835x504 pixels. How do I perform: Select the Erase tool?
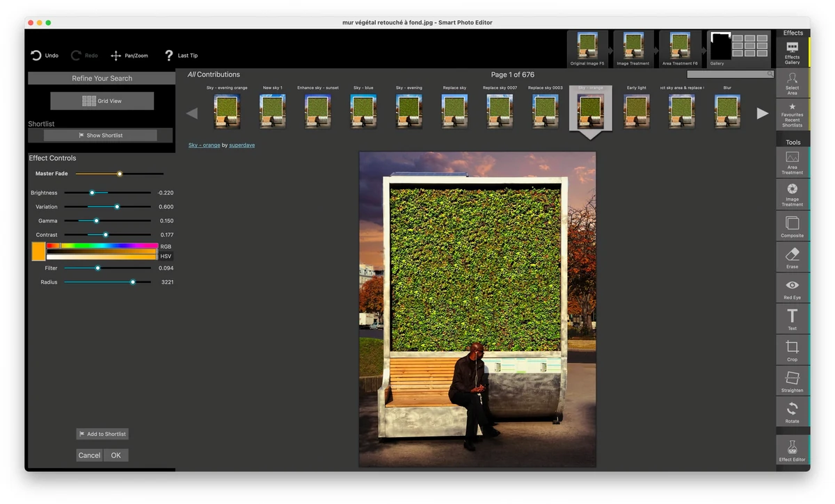(792, 257)
